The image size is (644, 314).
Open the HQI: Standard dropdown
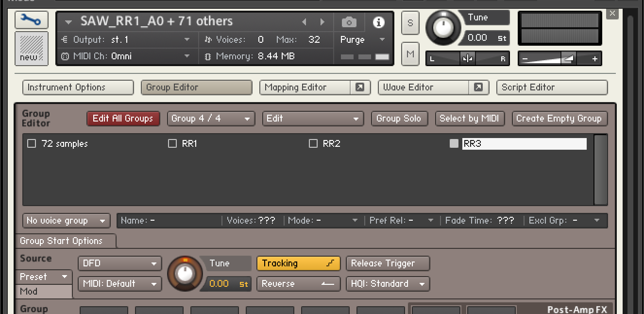(x=388, y=284)
